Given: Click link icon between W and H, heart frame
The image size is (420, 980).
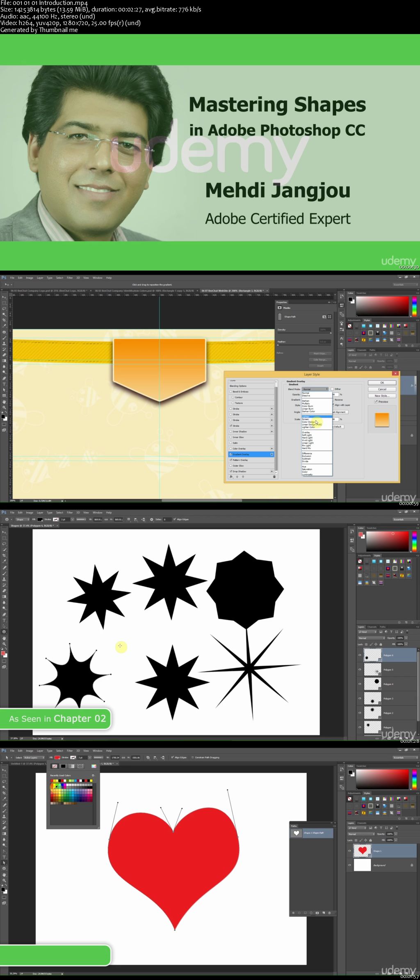Looking at the screenshot, I should coord(123,757).
